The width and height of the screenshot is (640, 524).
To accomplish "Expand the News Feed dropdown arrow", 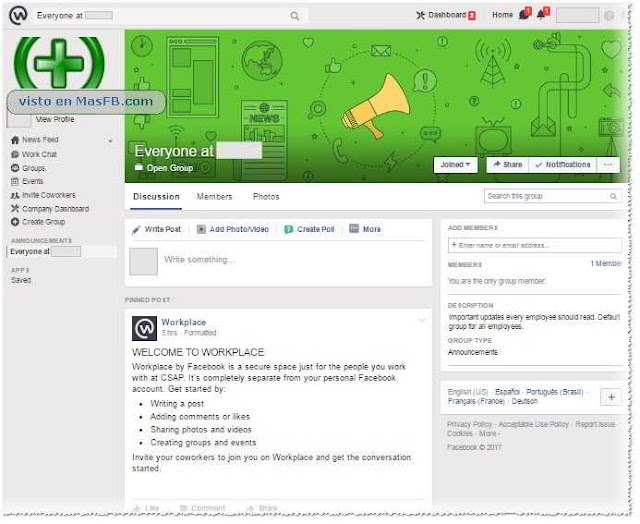I will [x=110, y=141].
